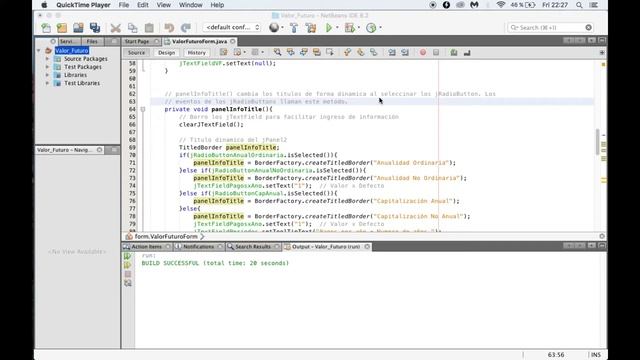
Task: Click the Next Bookmark icon
Action: coord(361,52)
